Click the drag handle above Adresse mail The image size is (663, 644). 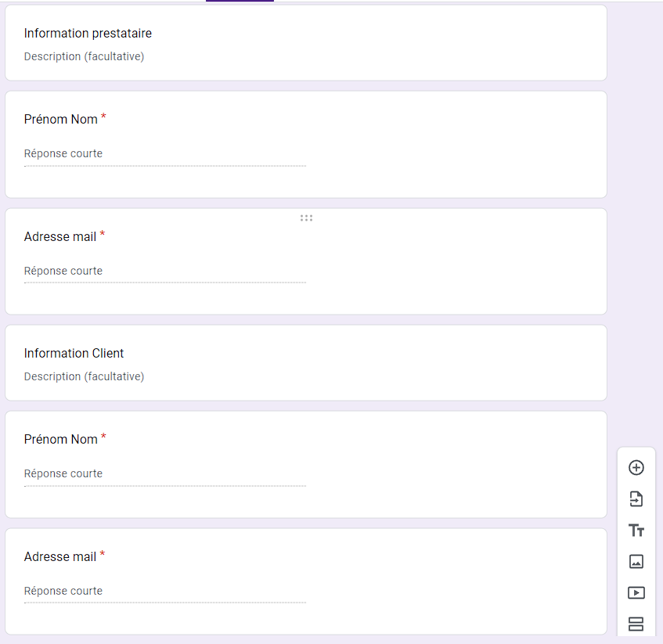(x=306, y=218)
